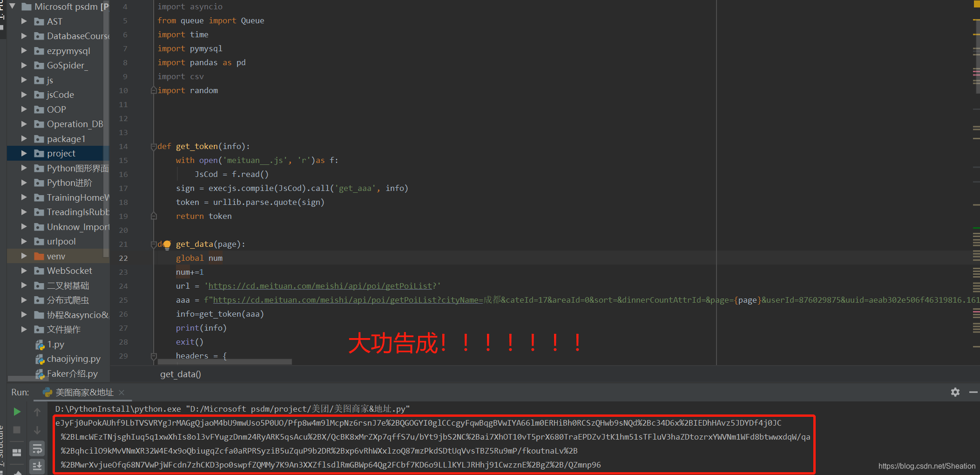Hide the Run panel minimize dash
This screenshot has width=980, height=475.
click(973, 392)
